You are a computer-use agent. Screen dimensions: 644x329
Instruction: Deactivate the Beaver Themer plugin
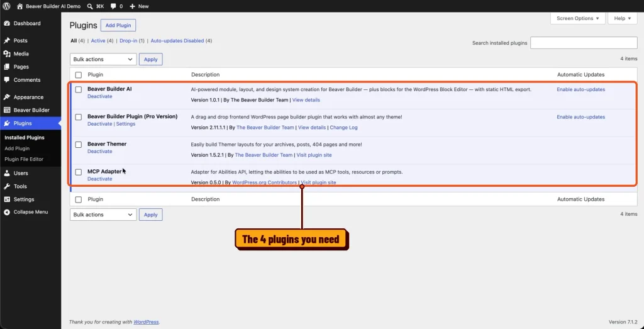pyautogui.click(x=100, y=152)
